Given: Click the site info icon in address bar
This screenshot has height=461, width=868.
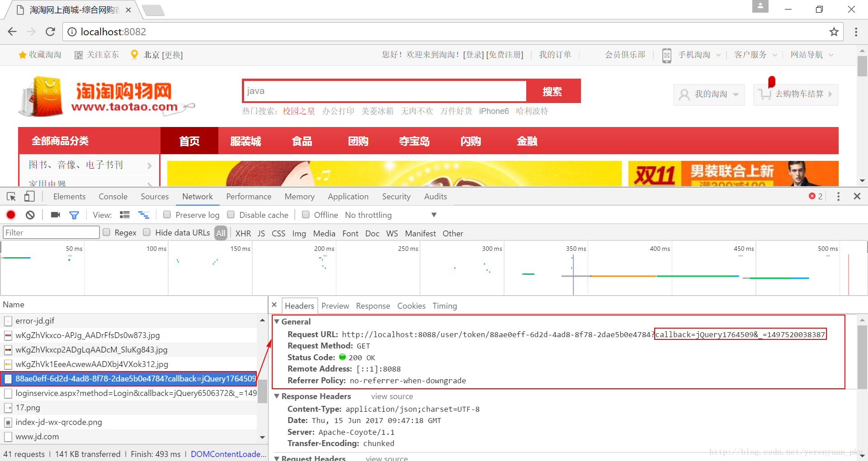Looking at the screenshot, I should pos(72,32).
